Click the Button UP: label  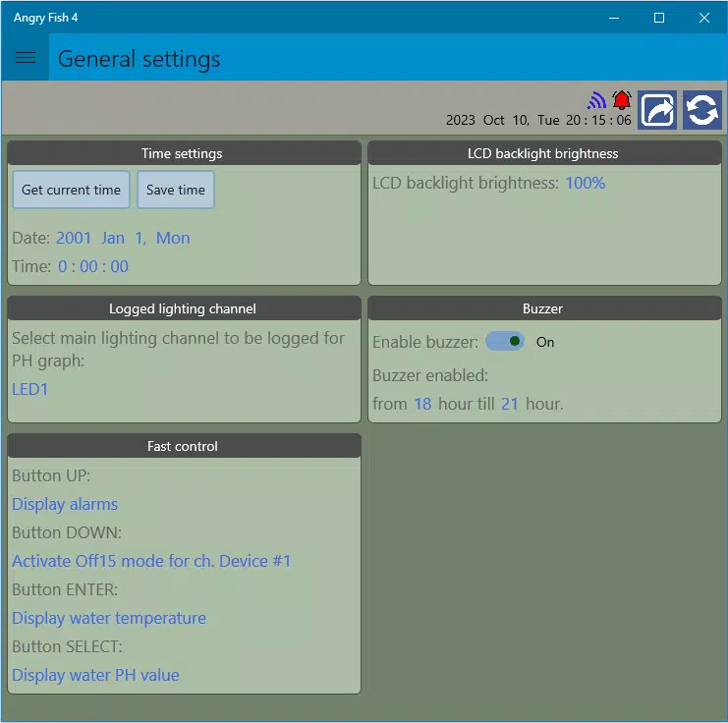click(51, 475)
